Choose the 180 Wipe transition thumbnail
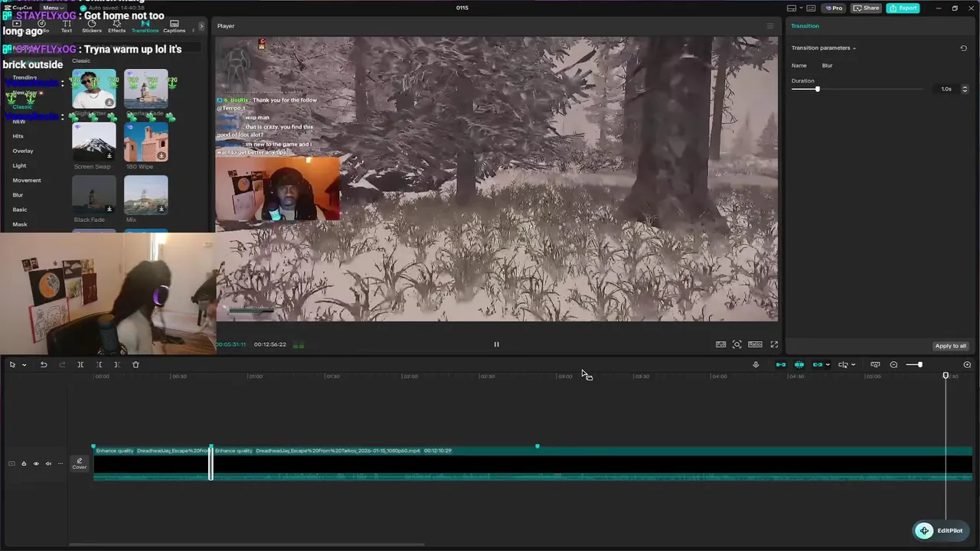 [145, 142]
